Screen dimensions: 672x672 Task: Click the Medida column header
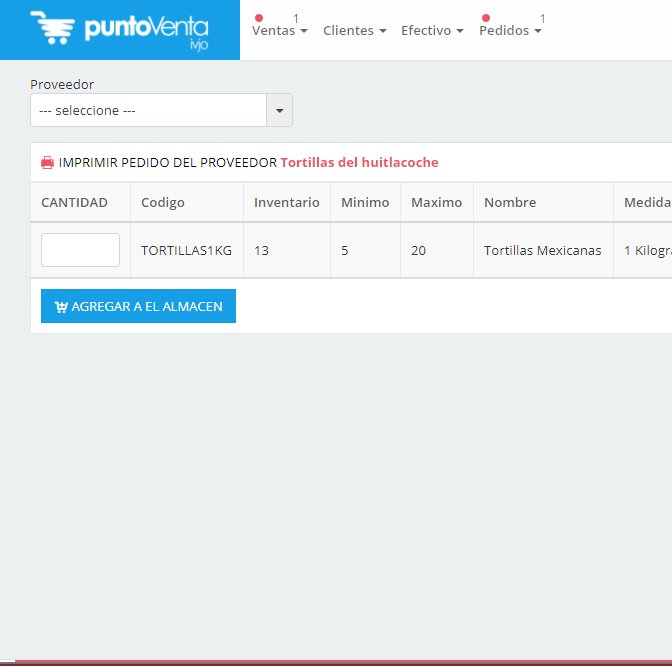[x=648, y=202]
